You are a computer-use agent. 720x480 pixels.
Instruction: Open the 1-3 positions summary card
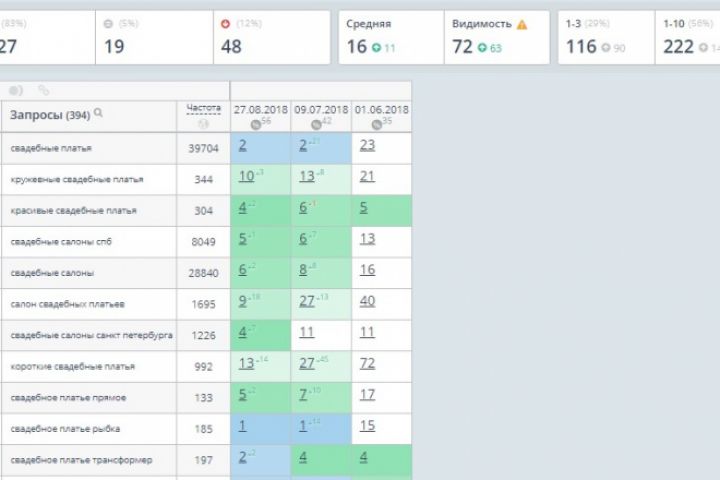603,36
